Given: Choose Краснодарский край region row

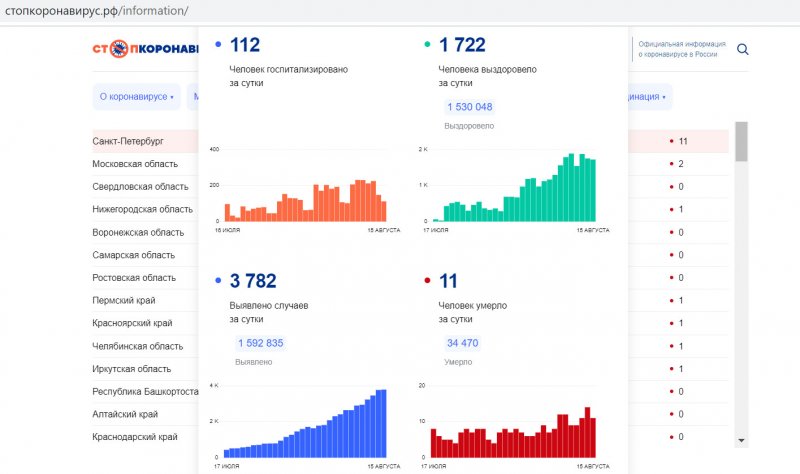Looking at the screenshot, I should 135,437.
